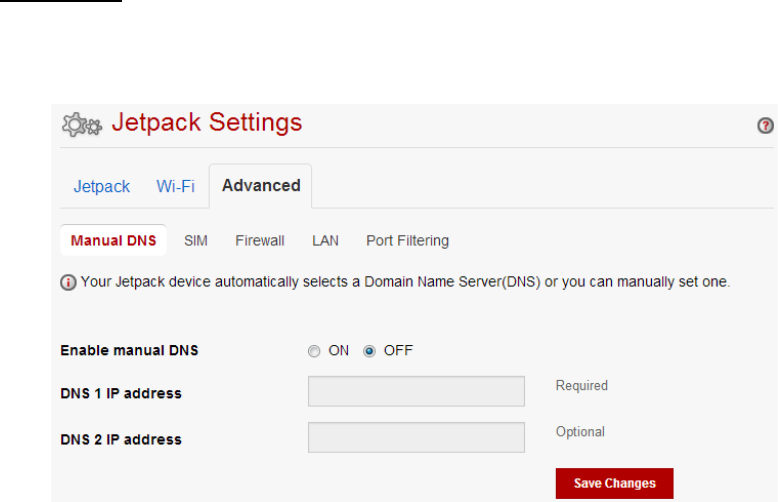Click the Enable manual DNS label
The width and height of the screenshot is (778, 502).
129,350
